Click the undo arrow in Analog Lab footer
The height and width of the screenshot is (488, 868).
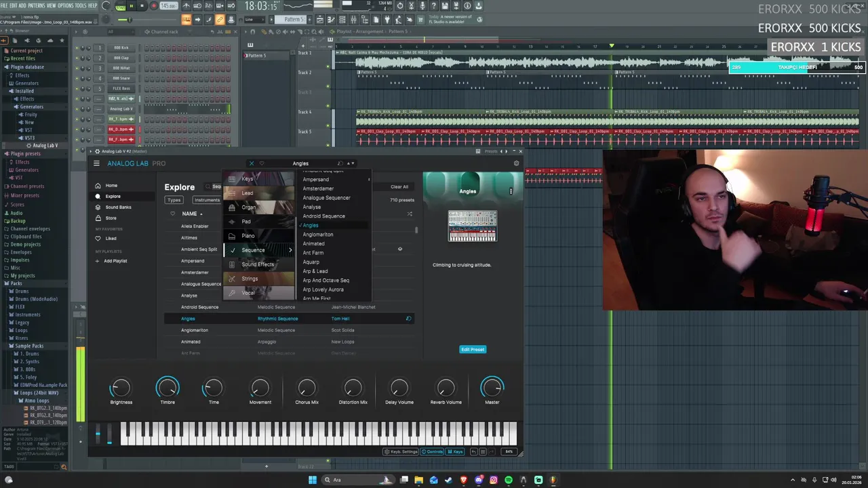pyautogui.click(x=475, y=451)
